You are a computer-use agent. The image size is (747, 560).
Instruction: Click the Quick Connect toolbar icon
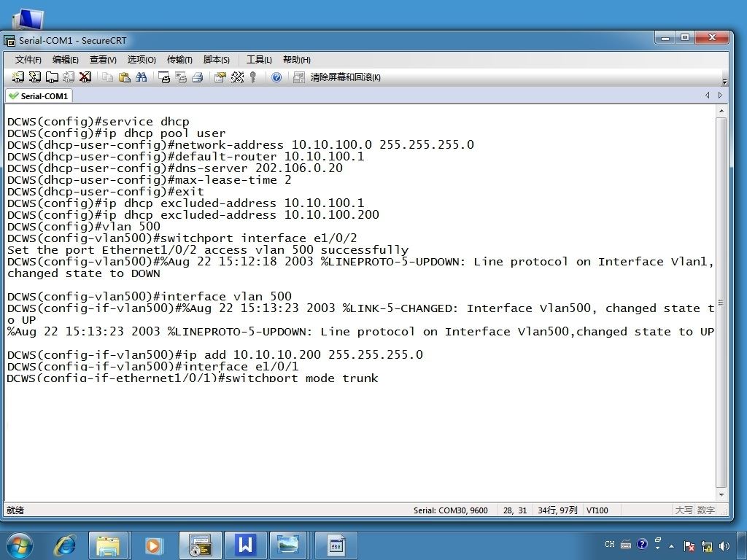[34, 77]
